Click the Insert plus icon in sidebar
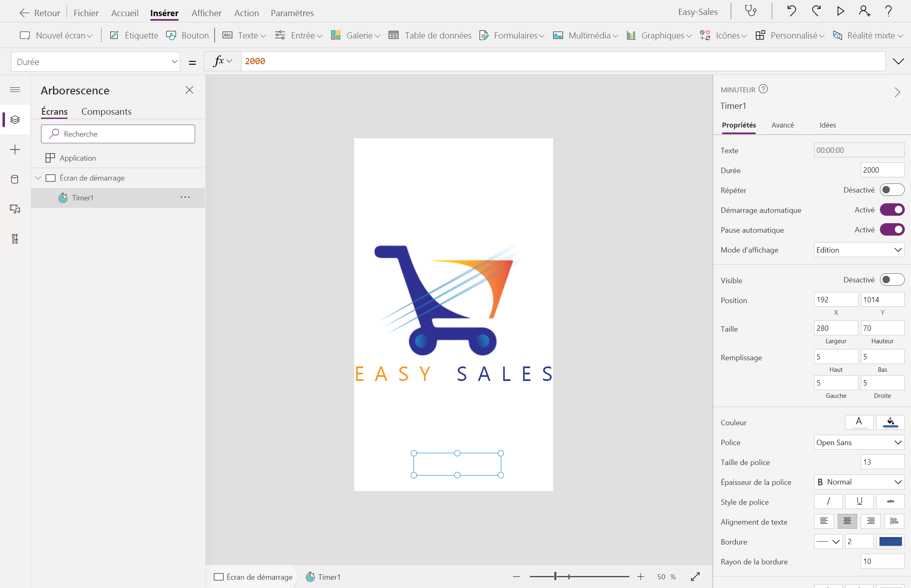911x588 pixels. pyautogui.click(x=15, y=149)
